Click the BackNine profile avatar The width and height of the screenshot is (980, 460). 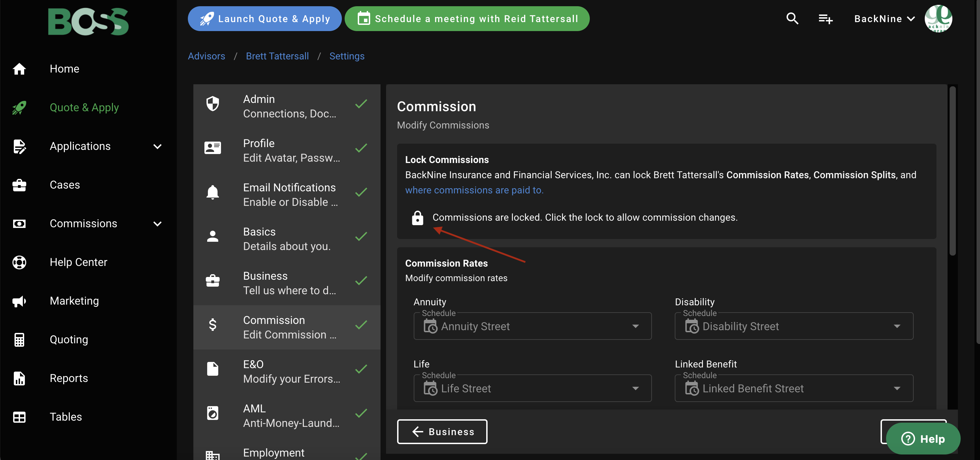(x=938, y=19)
